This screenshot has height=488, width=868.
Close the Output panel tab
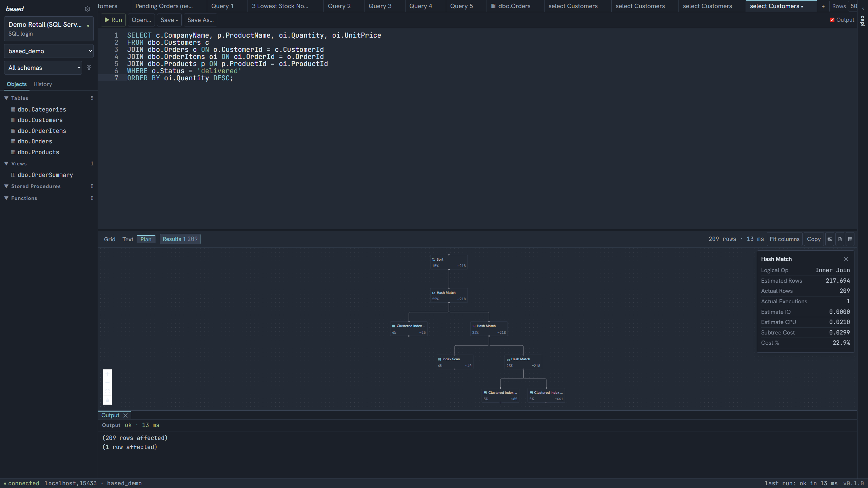pyautogui.click(x=125, y=415)
